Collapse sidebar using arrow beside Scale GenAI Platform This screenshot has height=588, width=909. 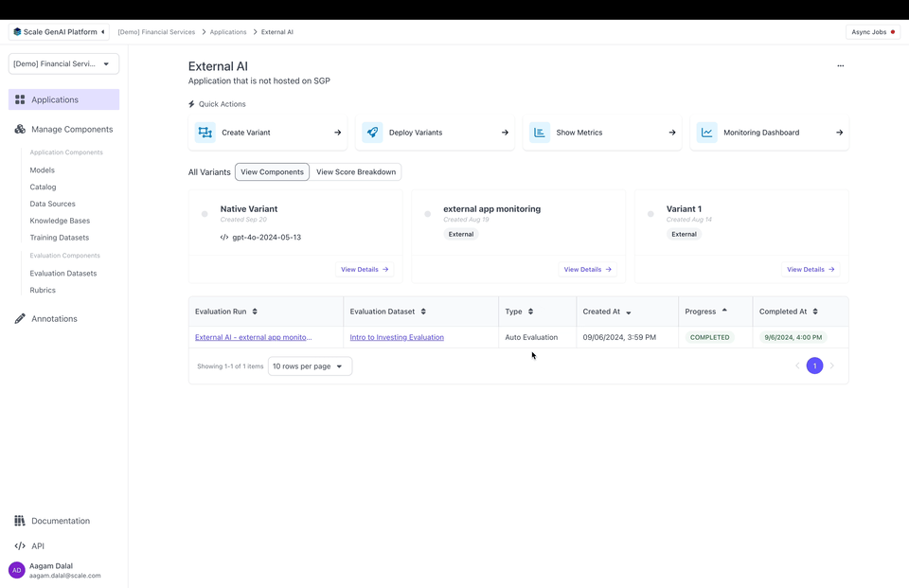[x=103, y=32]
